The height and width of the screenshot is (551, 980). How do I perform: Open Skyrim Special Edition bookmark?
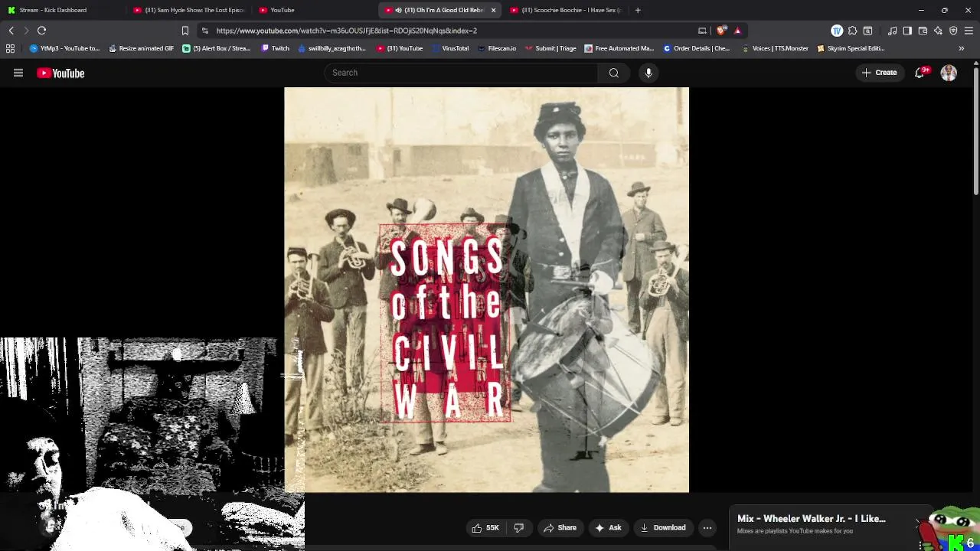click(x=851, y=48)
